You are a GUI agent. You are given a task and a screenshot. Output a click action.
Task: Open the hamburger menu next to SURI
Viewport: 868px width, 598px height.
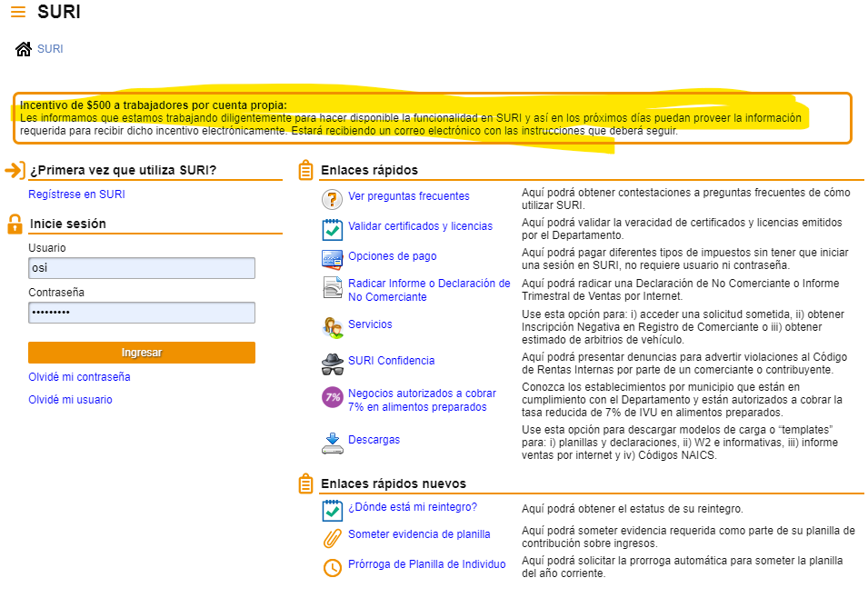[x=18, y=12]
